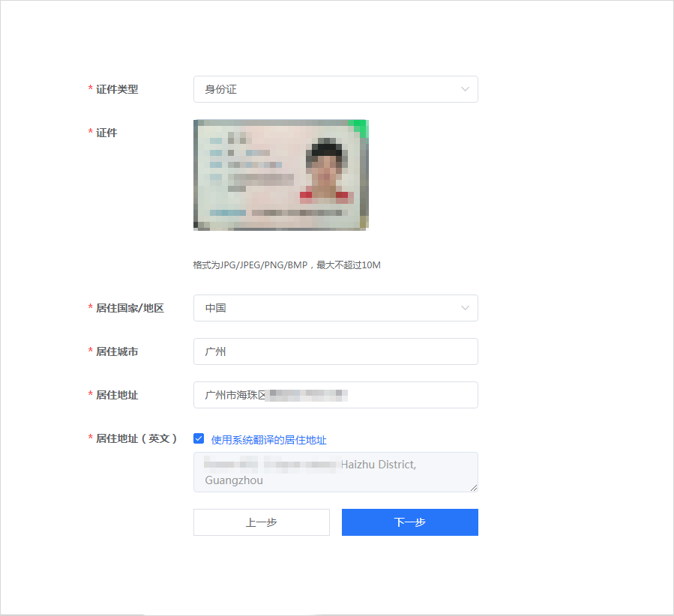Open the 证件类型 dropdown showing 身份证

(335, 89)
